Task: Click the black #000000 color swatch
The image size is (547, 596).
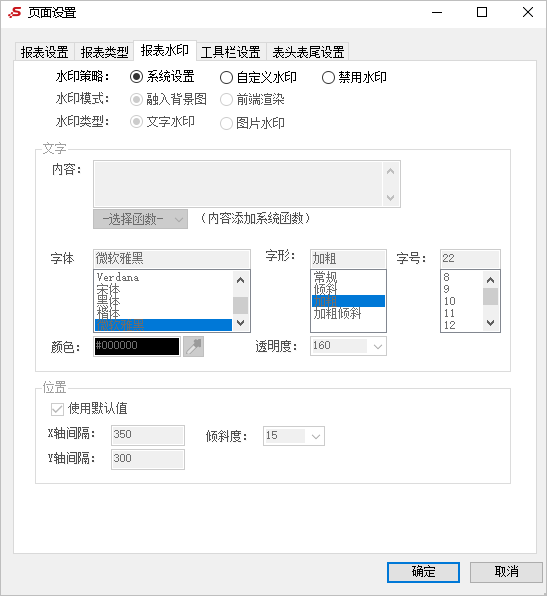Action: (137, 346)
